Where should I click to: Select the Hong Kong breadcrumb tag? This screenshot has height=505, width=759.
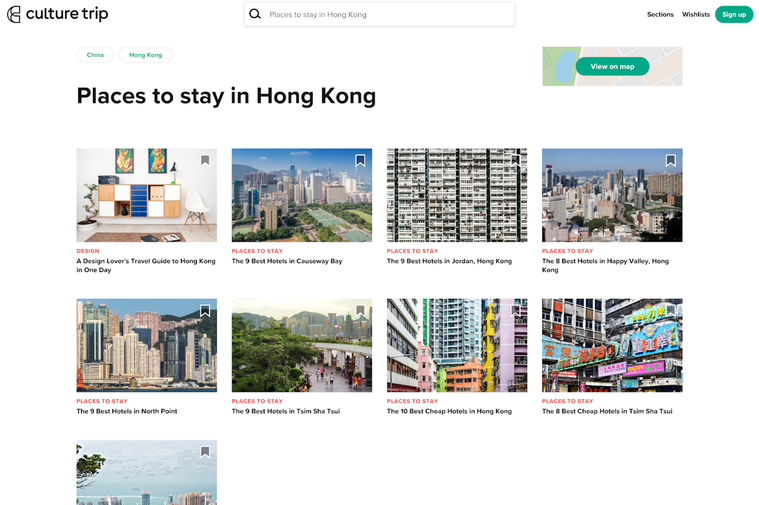click(x=146, y=55)
